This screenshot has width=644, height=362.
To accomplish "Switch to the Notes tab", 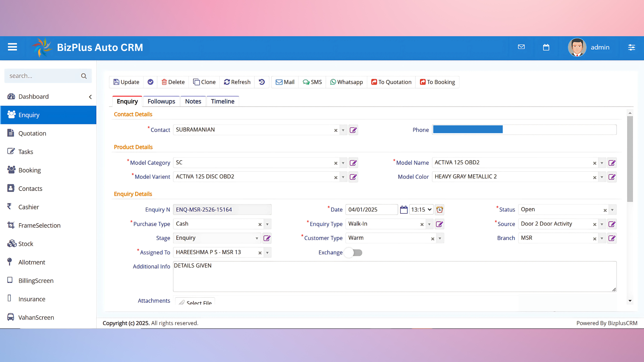I will pyautogui.click(x=193, y=101).
